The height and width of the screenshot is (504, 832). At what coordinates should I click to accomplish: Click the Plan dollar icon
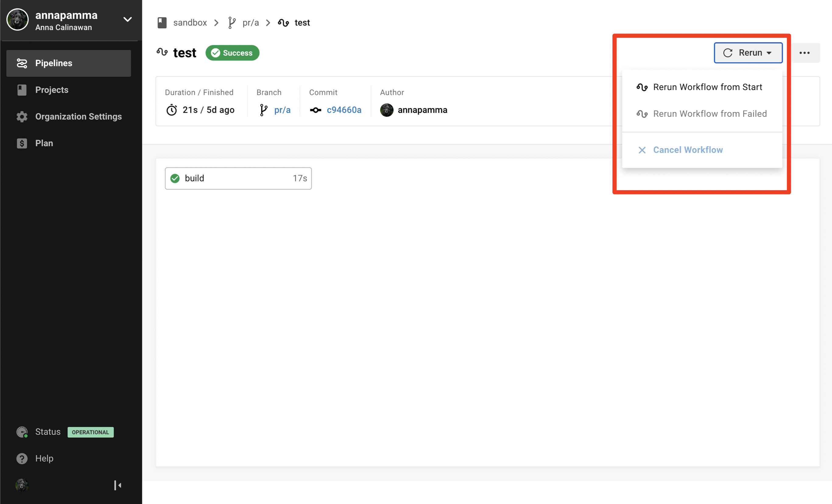click(22, 143)
